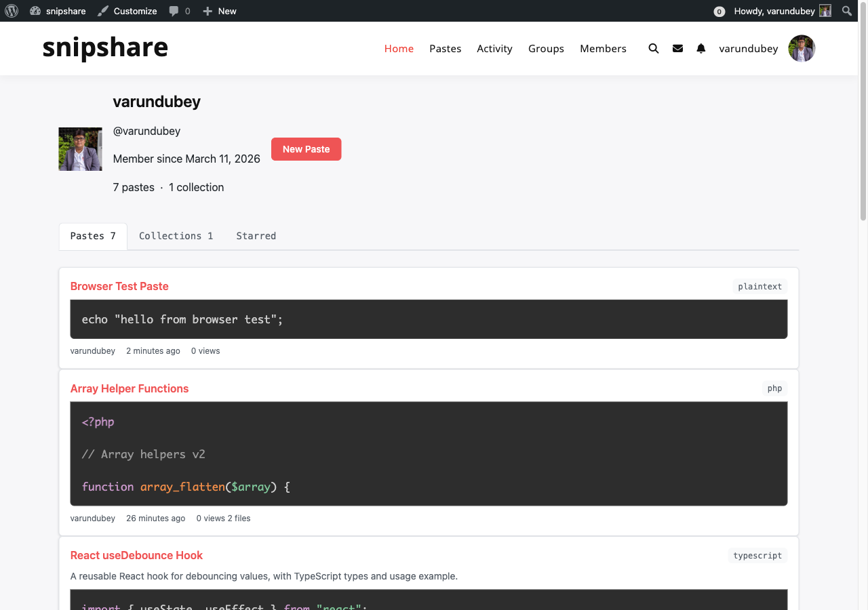View the Browser Test Paste
Image resolution: width=868 pixels, height=610 pixels.
point(119,286)
